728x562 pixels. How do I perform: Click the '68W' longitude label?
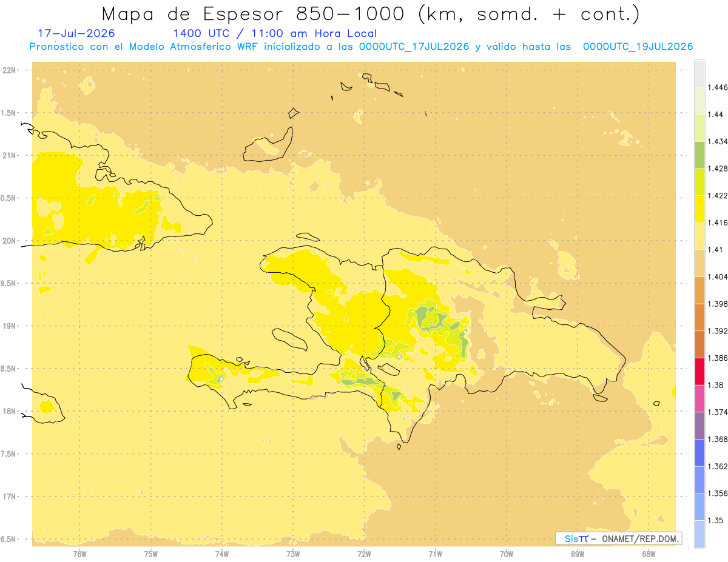pyautogui.click(x=649, y=554)
